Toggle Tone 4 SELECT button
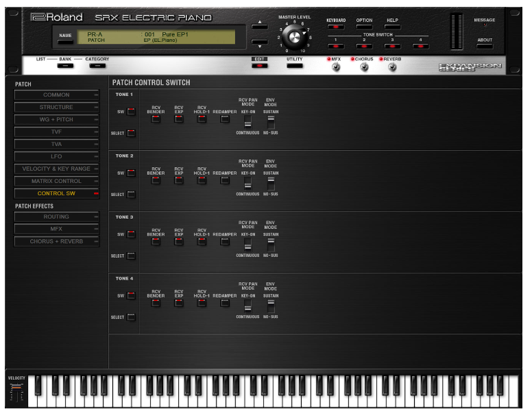 coord(131,317)
